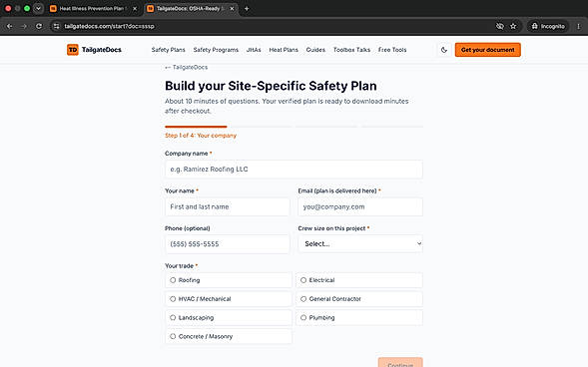
Task: Pick the Landscaping trade option
Action: click(x=228, y=317)
